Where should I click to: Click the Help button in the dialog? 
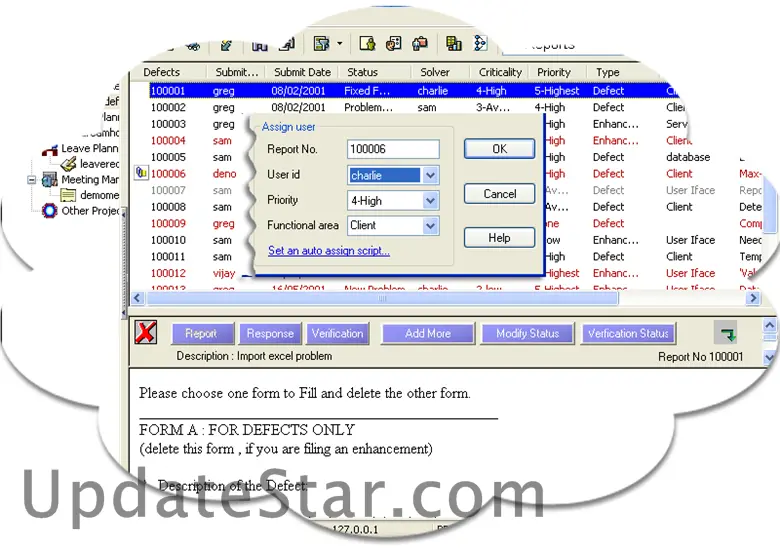[499, 238]
